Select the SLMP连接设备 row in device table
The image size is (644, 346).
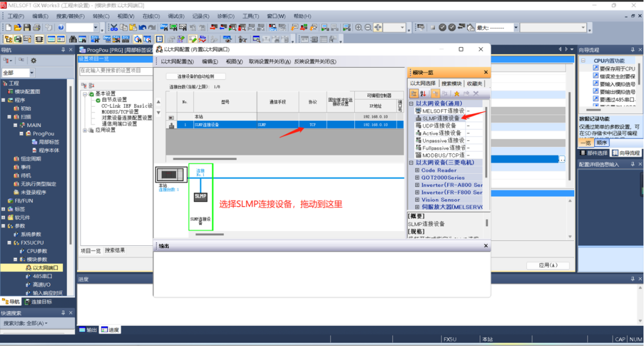[285, 125]
